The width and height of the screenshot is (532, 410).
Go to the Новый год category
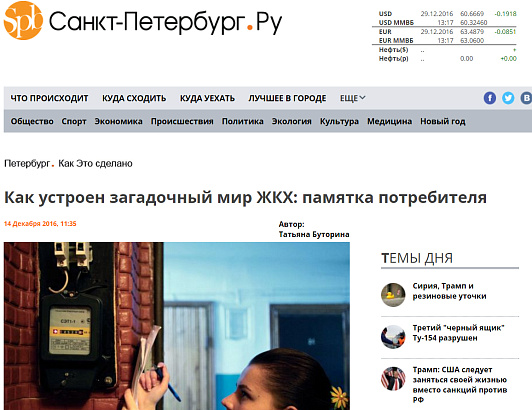pyautogui.click(x=443, y=121)
